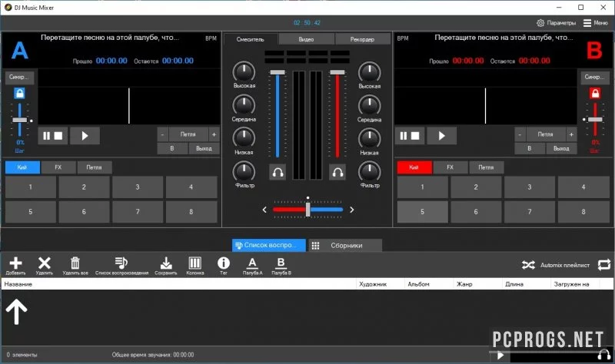Open the Колонка columns icon
Image resolution: width=615 pixels, height=364 pixels.
195,263
